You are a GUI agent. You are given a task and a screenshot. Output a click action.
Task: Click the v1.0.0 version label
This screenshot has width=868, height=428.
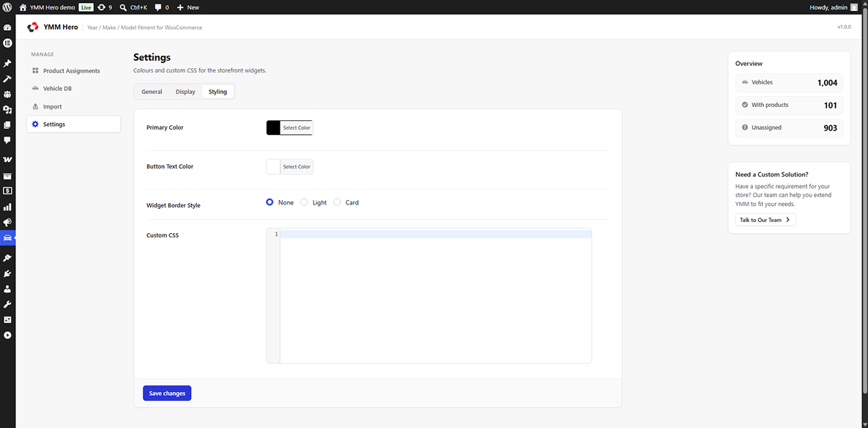[845, 27]
